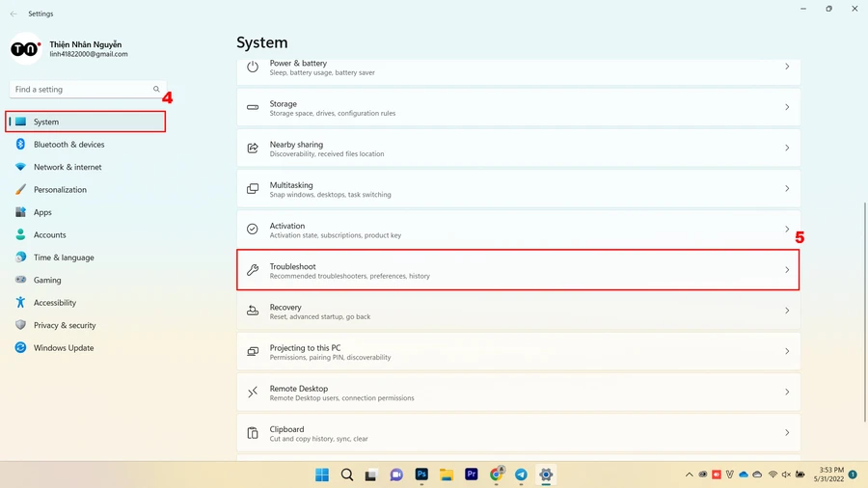Show hidden system tray icons
This screenshot has width=868, height=488.
coord(690,474)
